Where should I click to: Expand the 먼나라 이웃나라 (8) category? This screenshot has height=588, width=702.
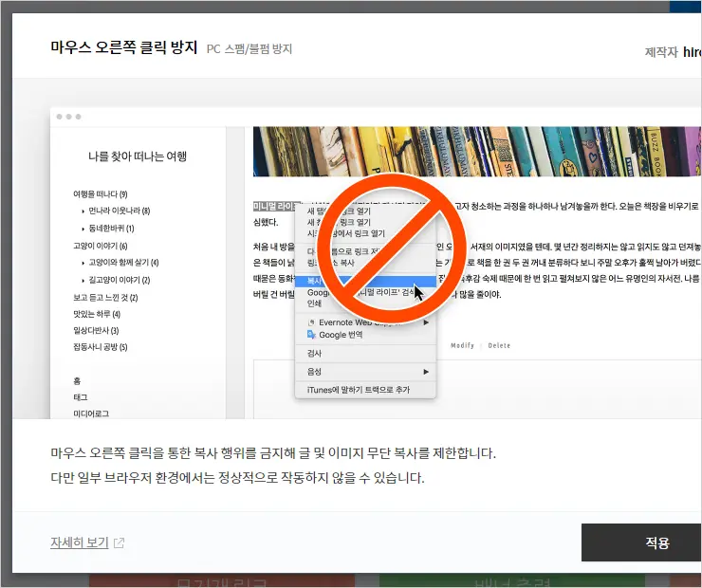pos(83,211)
